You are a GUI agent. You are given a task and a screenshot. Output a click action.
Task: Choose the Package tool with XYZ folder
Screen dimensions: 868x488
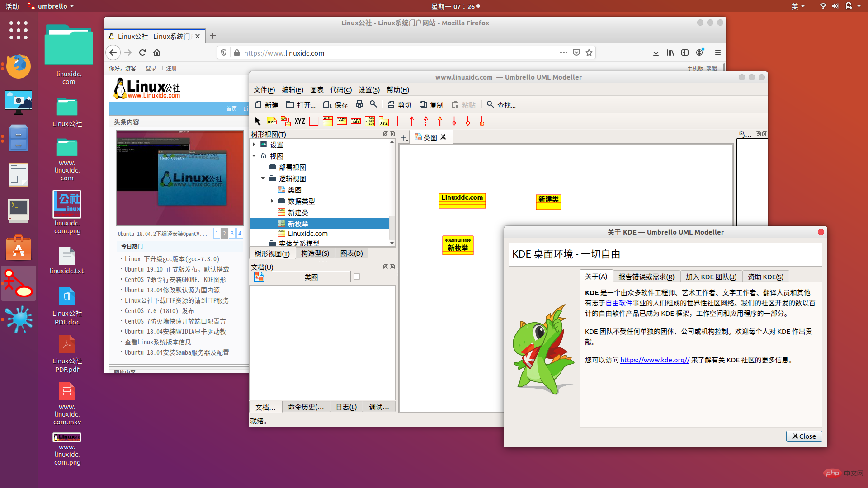tap(384, 121)
